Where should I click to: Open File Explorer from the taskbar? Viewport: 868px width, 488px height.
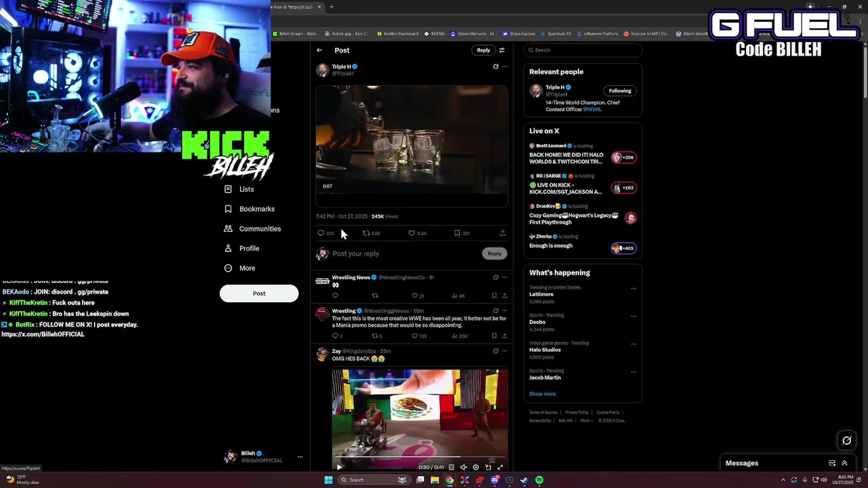click(x=435, y=480)
